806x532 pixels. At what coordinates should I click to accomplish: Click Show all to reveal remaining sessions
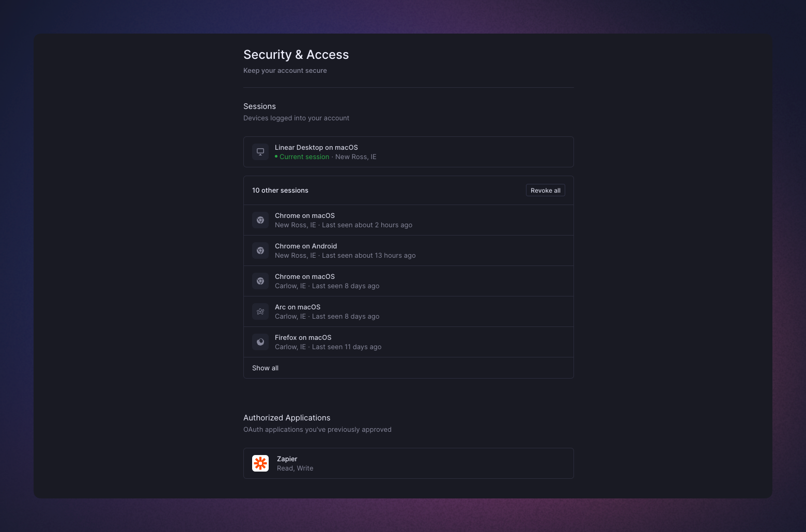[x=265, y=368]
